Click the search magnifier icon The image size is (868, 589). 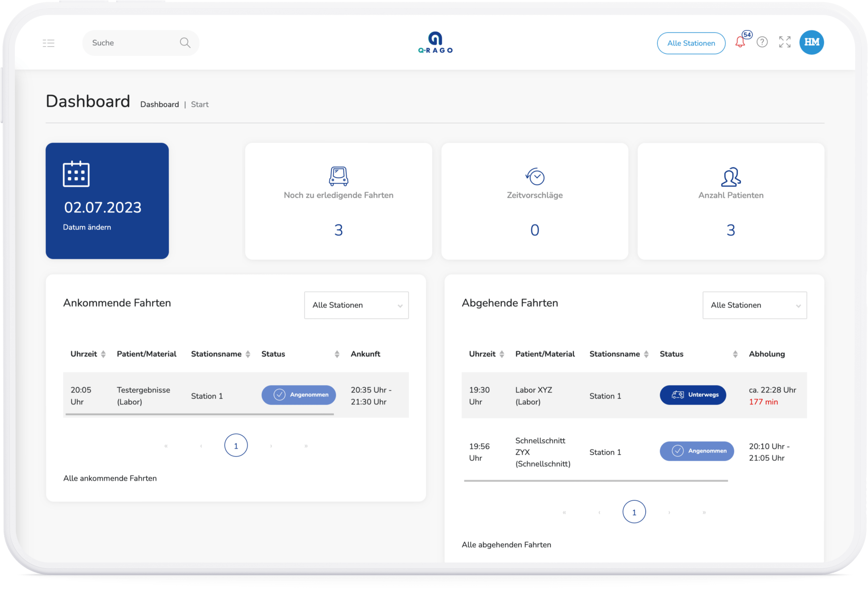coord(185,42)
